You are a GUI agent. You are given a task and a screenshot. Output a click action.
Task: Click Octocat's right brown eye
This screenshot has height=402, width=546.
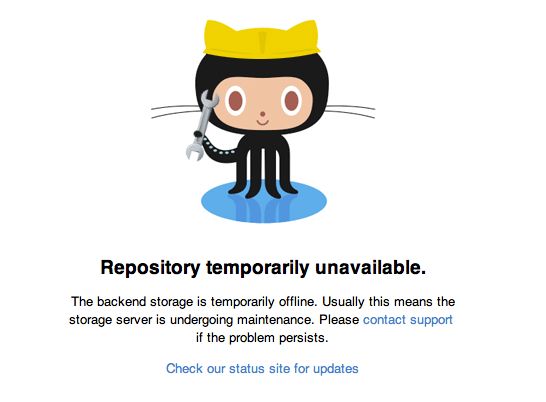click(x=291, y=101)
